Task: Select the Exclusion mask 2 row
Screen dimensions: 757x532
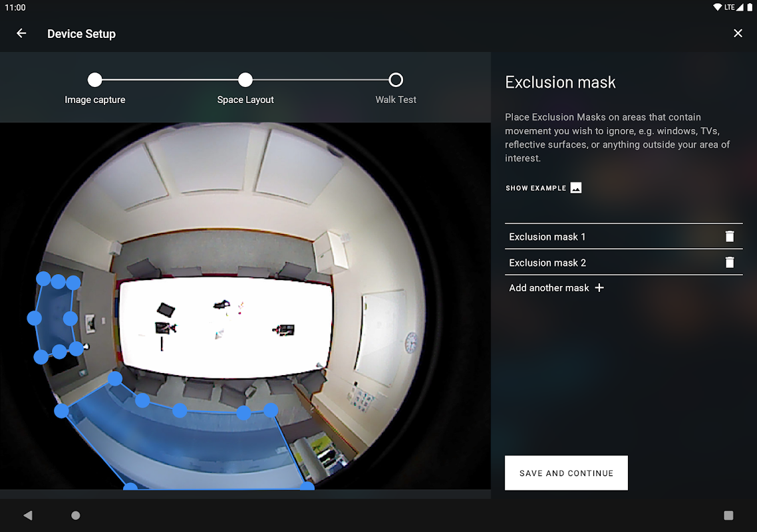Action: tap(624, 263)
